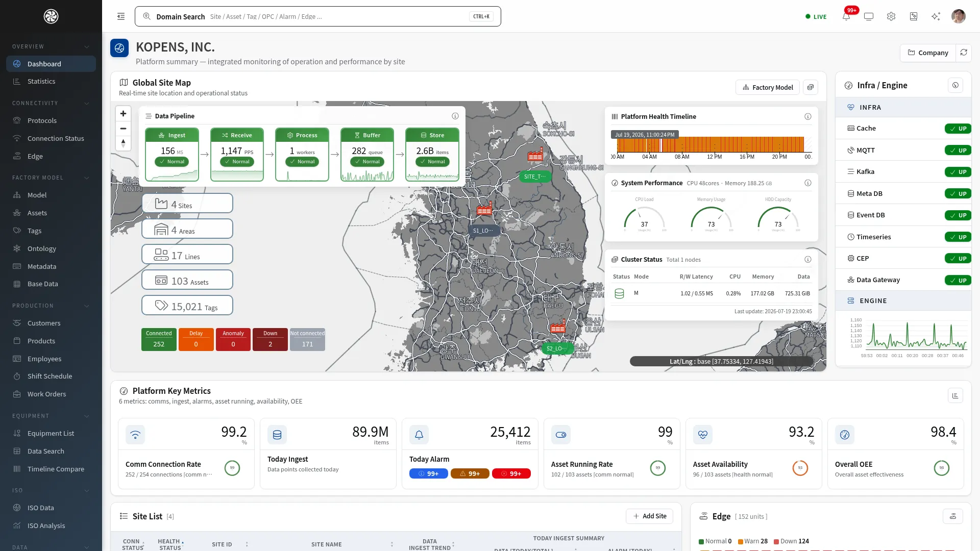Viewport: 980px width, 551px height.
Task: Reset the map compass bearing
Action: [123, 143]
